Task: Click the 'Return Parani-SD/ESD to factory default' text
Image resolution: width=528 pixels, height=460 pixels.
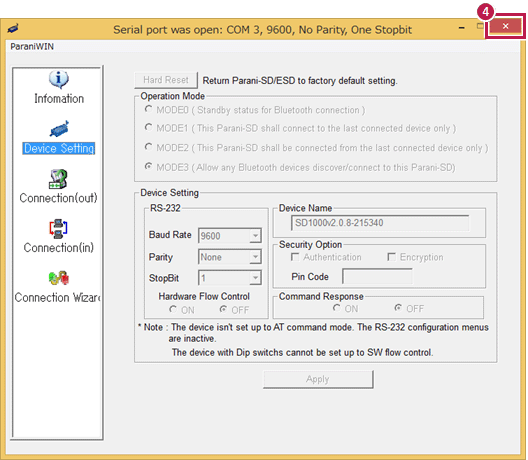Action: coord(300,81)
